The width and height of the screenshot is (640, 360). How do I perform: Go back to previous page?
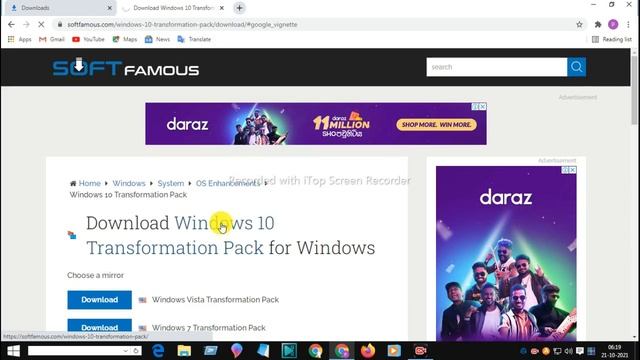[x=11, y=24]
